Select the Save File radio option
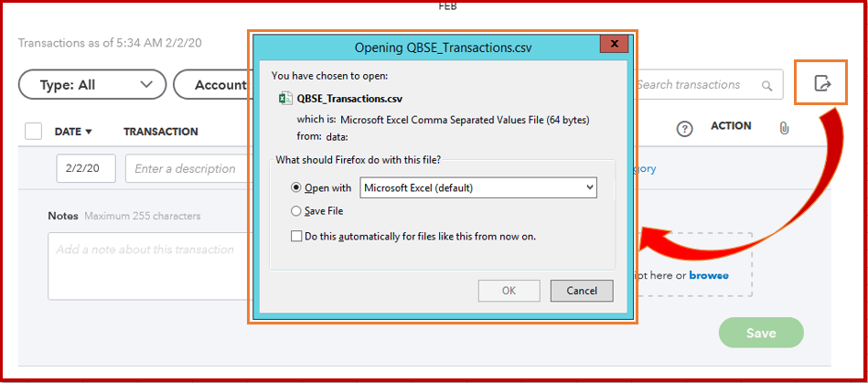Image resolution: width=868 pixels, height=383 pixels. click(x=295, y=211)
